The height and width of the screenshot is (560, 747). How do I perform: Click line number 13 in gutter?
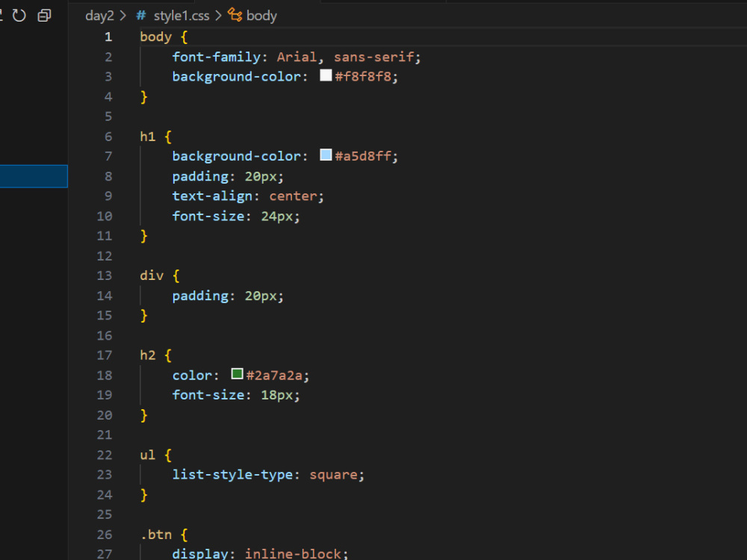[x=105, y=276]
